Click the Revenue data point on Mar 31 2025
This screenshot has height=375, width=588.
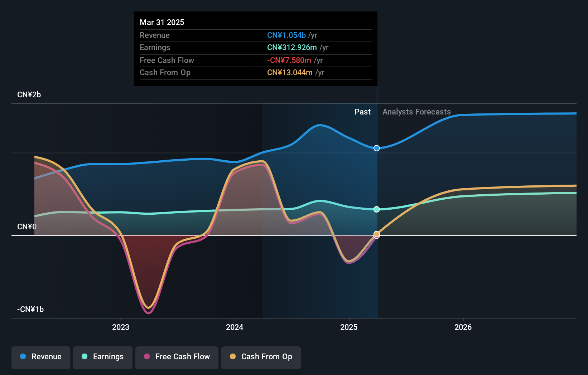pyautogui.click(x=377, y=148)
